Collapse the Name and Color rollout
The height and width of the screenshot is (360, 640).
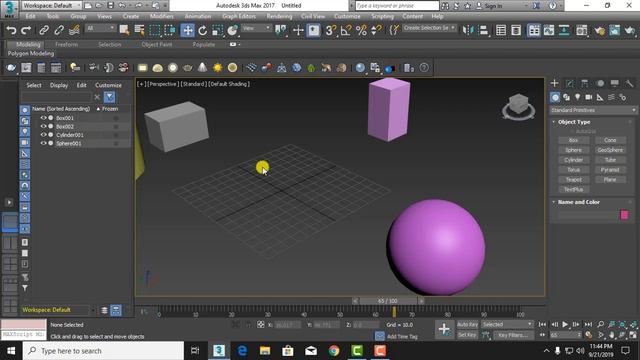point(579,202)
